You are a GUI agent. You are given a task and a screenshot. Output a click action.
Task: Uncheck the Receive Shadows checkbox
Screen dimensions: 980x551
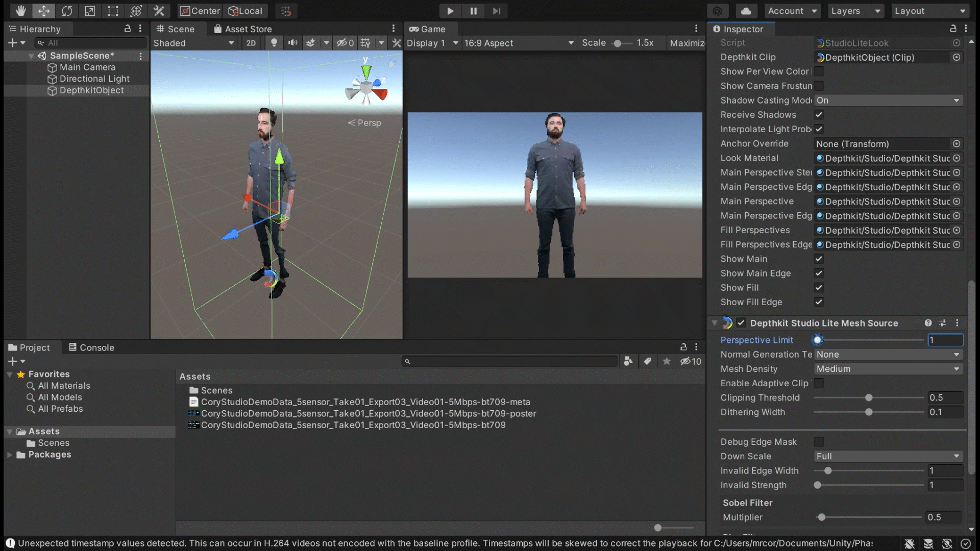point(819,115)
